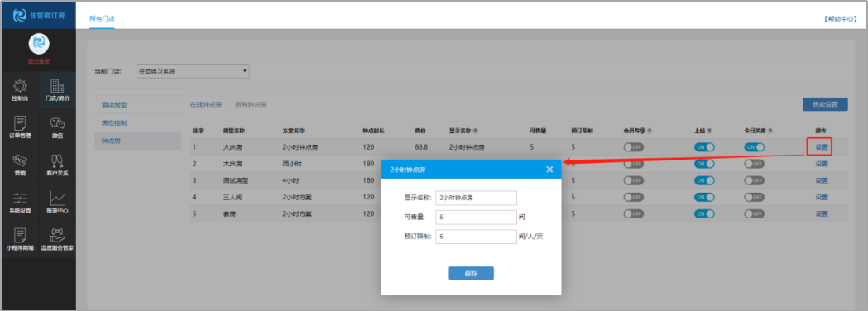Open the 小程序商城 document icon in sidebar

tap(20, 235)
